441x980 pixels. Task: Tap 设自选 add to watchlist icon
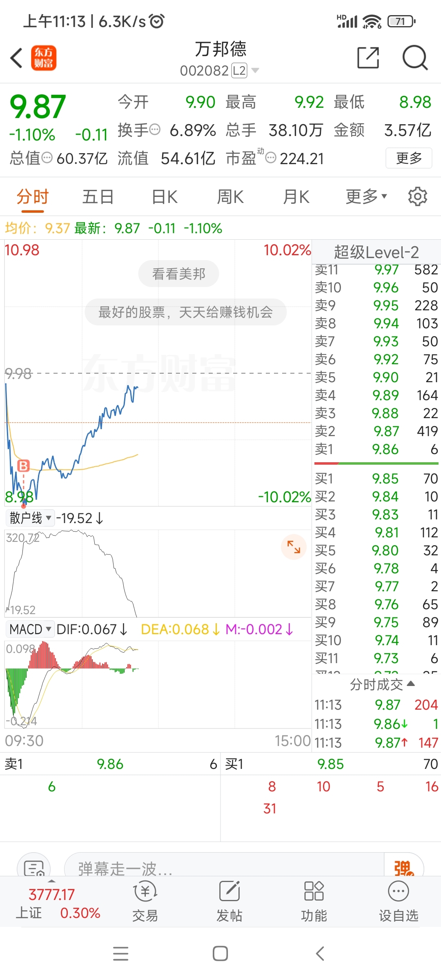coord(399,901)
